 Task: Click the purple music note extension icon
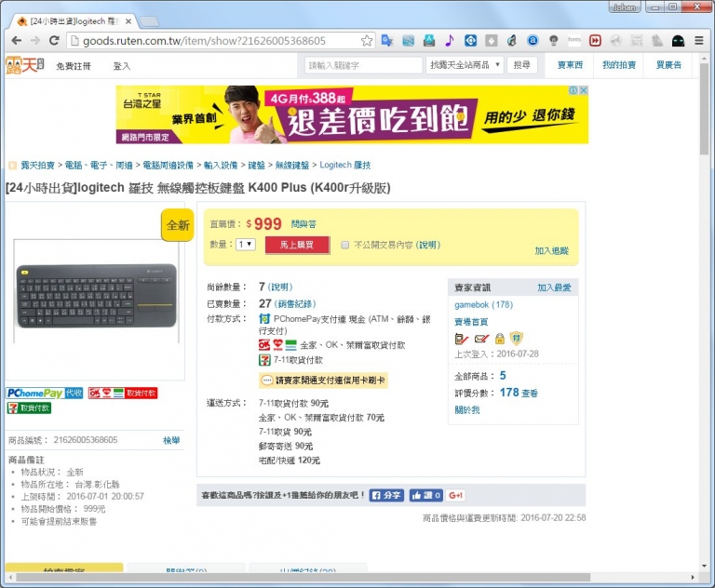pyautogui.click(x=449, y=41)
